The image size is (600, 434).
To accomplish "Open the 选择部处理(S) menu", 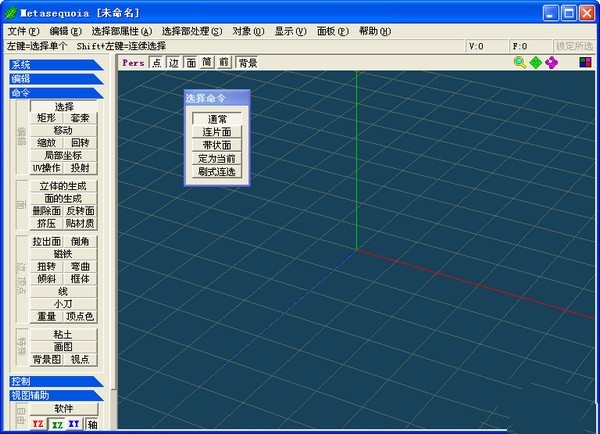I will pyautogui.click(x=192, y=31).
